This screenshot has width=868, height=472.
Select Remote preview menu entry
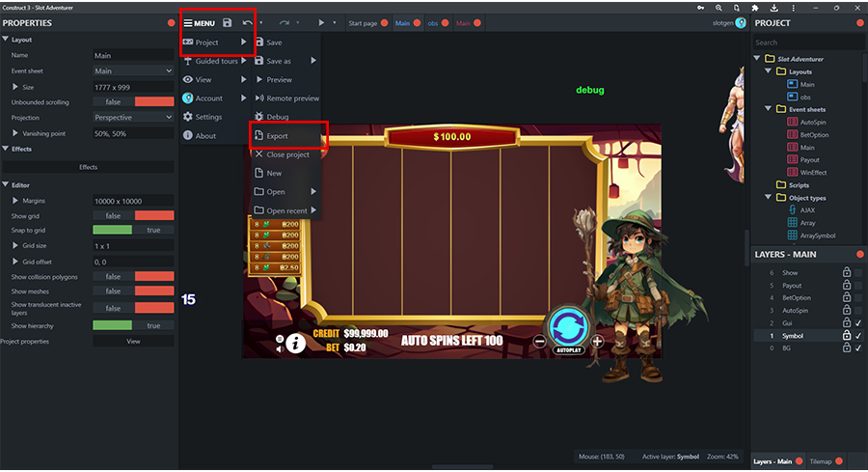tap(286, 98)
